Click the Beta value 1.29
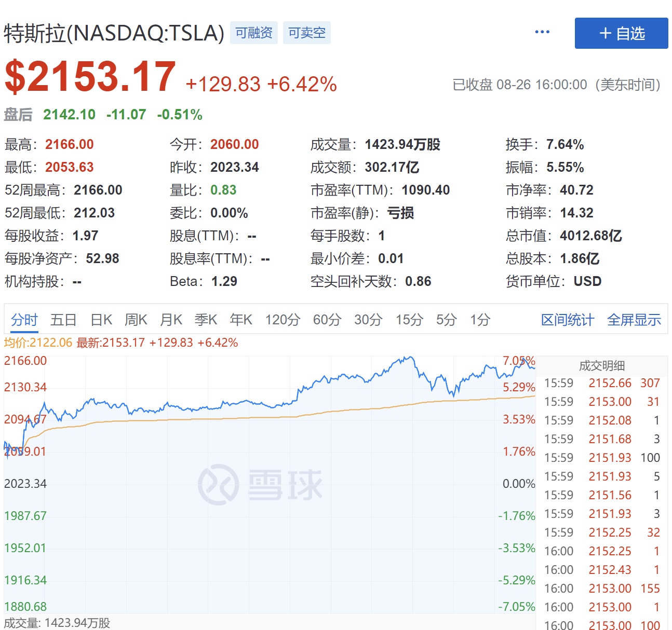 coord(224,281)
